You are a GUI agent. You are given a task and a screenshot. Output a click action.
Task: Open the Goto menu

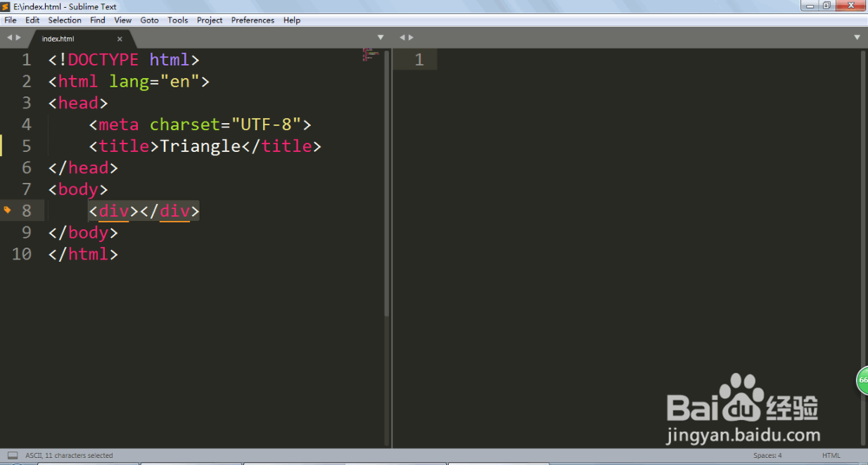(x=149, y=20)
